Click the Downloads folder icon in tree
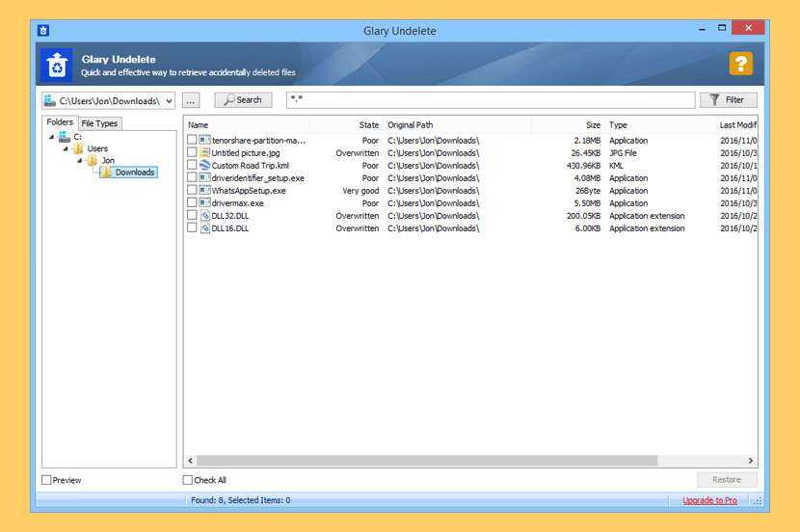Screen dimensions: 800x532 point(107,173)
